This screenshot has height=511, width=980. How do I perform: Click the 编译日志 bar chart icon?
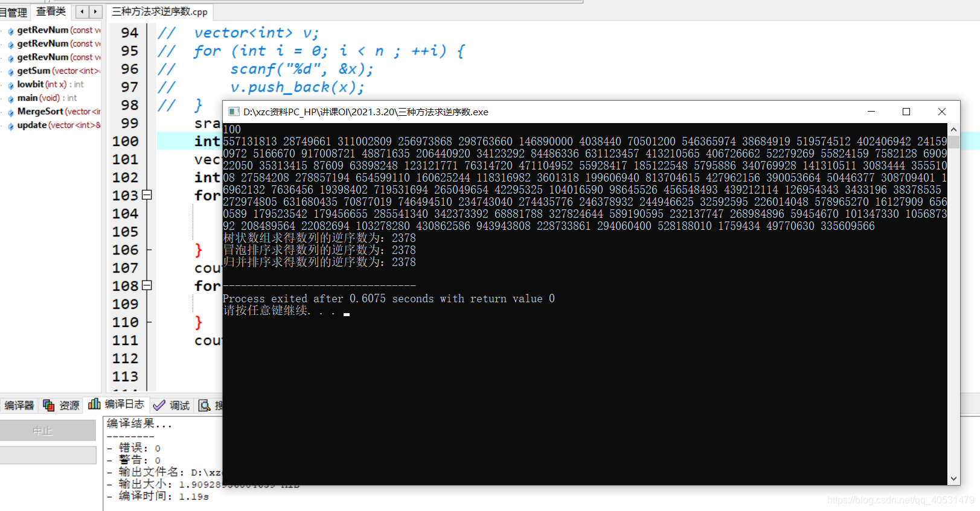click(94, 404)
